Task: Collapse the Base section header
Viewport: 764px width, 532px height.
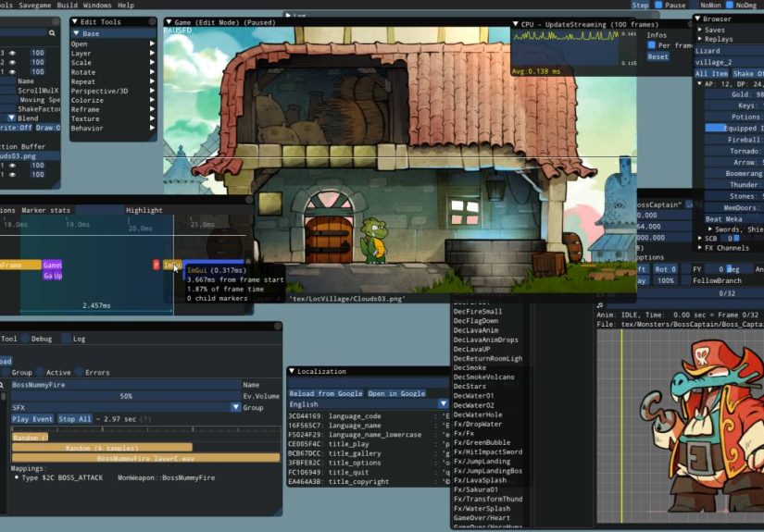Action: coord(77,33)
